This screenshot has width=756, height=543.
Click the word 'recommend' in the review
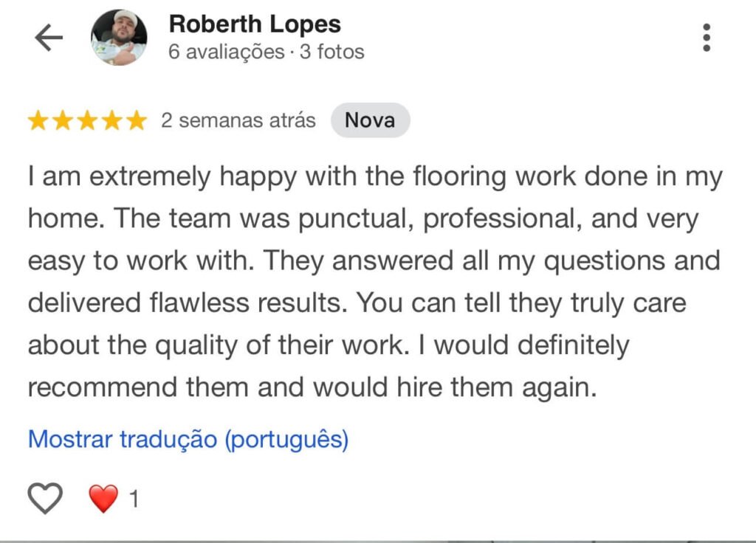pos(103,387)
